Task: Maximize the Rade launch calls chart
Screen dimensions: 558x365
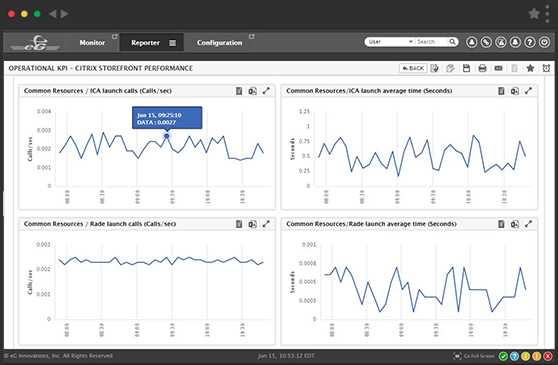Action: [x=266, y=224]
